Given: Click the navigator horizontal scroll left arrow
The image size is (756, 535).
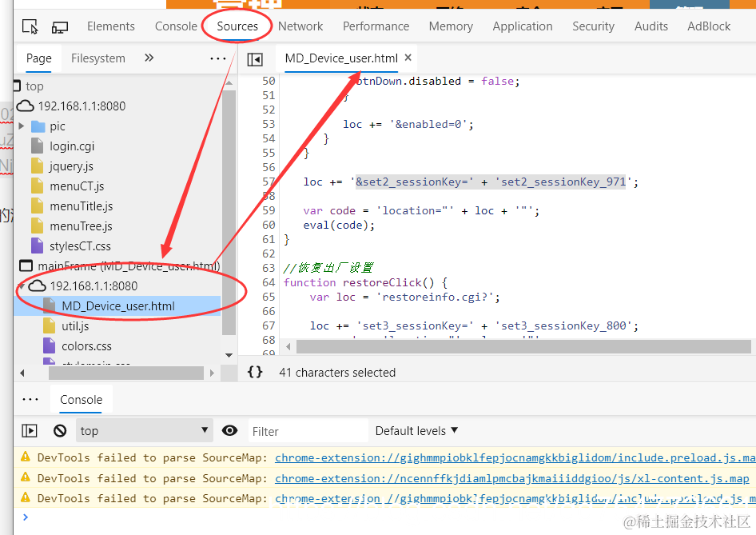Looking at the screenshot, I should [22, 373].
